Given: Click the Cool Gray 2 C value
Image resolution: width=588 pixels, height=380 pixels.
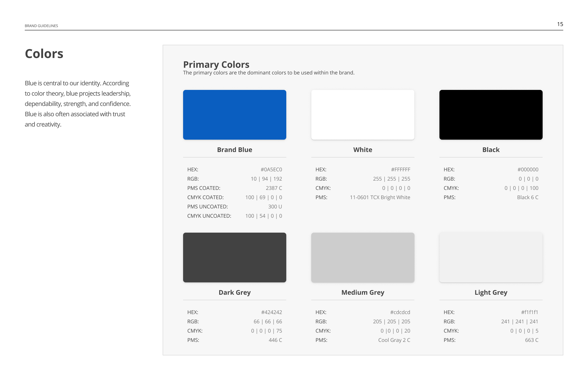Looking at the screenshot, I should click(x=394, y=340).
